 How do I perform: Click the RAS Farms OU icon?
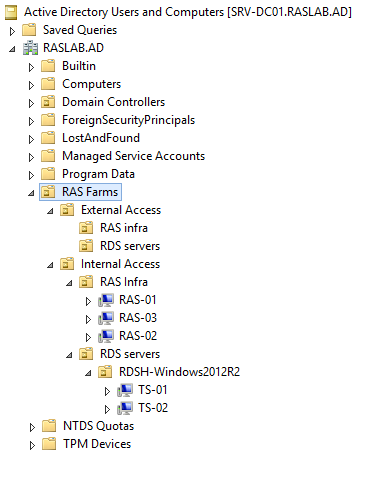pyautogui.click(x=48, y=192)
